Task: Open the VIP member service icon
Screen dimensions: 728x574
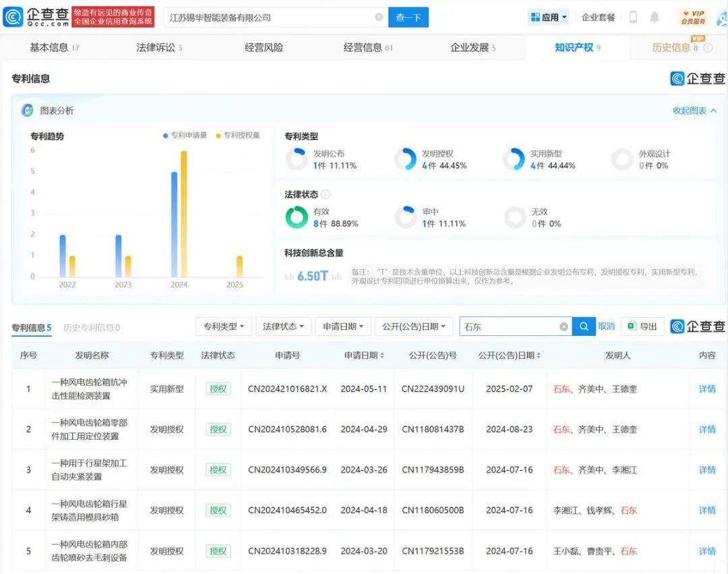Action: pos(693,17)
